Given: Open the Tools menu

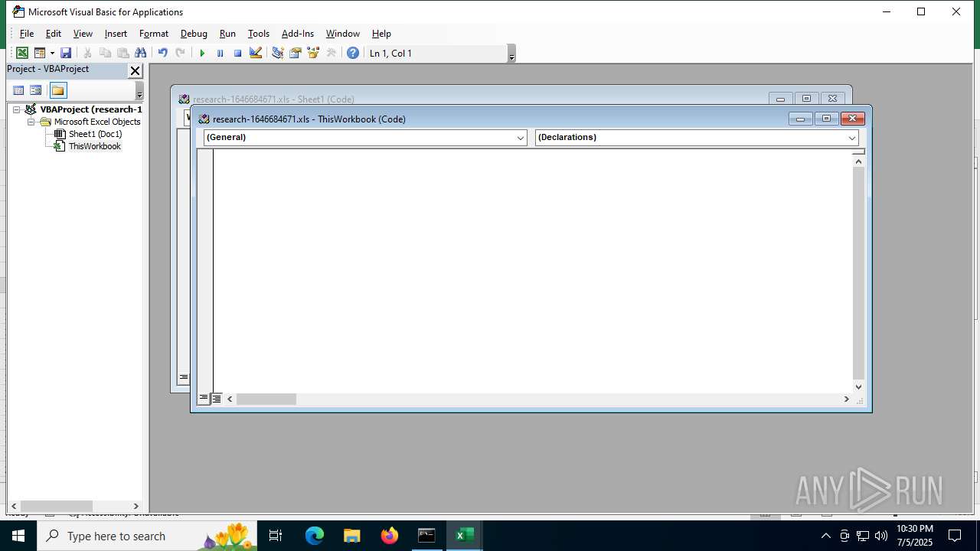Looking at the screenshot, I should [258, 34].
